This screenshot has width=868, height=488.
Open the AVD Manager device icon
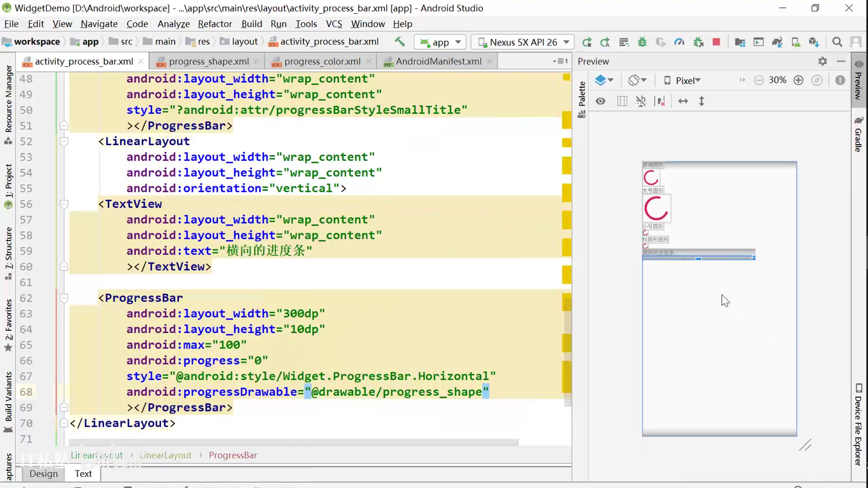[x=796, y=42]
